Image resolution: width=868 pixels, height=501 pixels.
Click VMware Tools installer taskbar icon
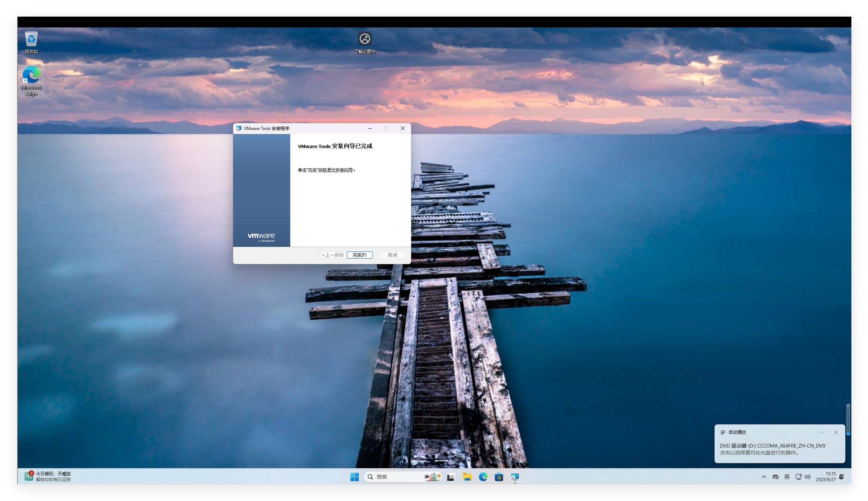click(x=515, y=477)
